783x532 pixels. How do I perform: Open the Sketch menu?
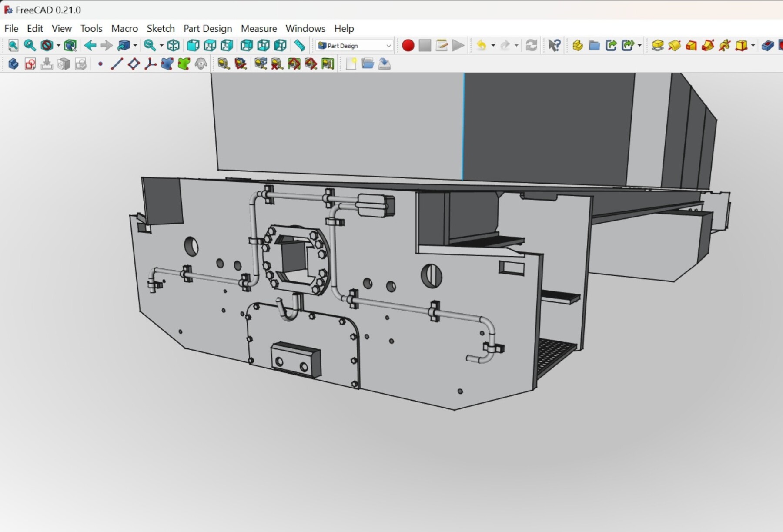pos(161,28)
